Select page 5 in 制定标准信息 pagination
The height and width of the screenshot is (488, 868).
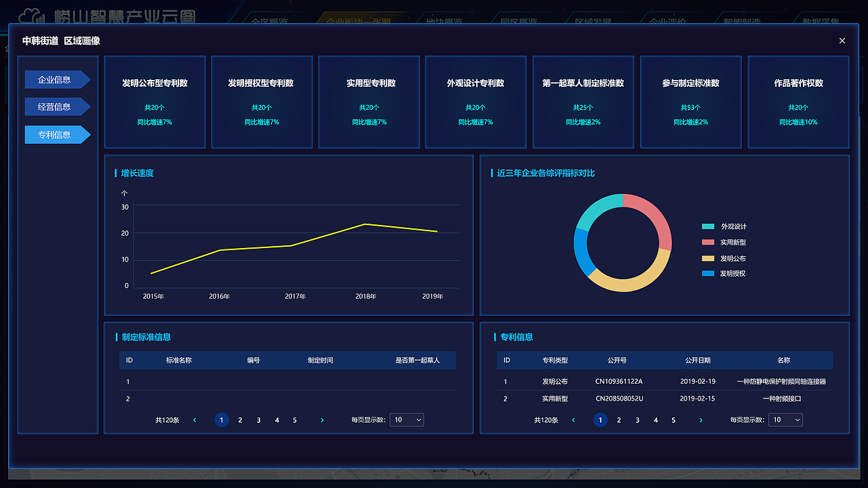click(295, 420)
